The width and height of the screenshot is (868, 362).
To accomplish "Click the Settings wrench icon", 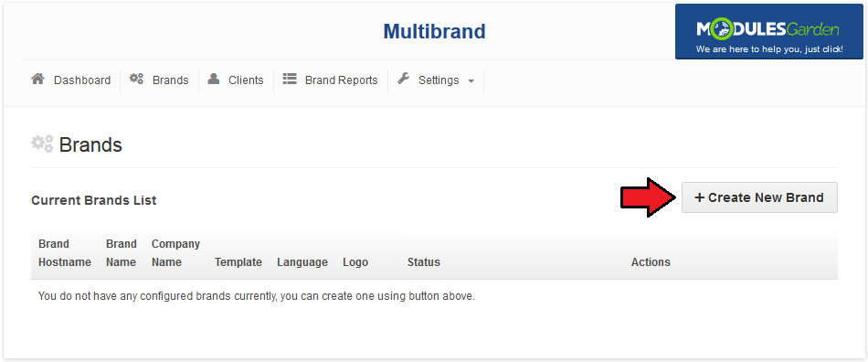I will coord(404,79).
